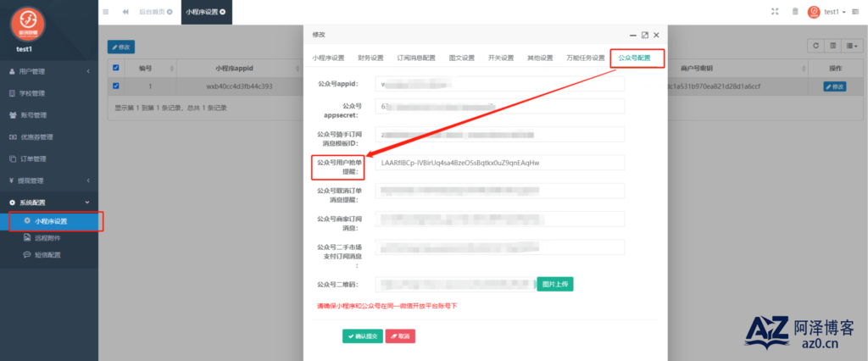Click the 公众号二手市场支付订阅消息 input field
The width and height of the screenshot is (868, 361).
pos(499,247)
